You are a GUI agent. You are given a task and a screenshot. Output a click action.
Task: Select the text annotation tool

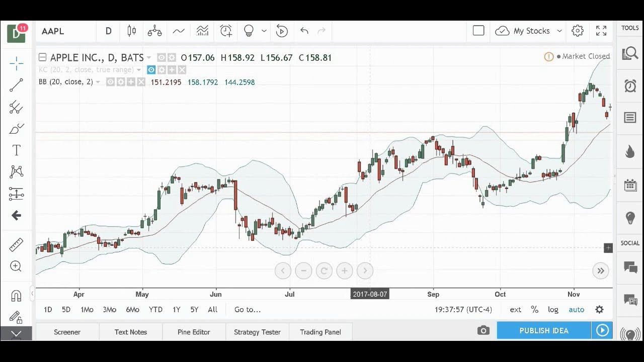pos(16,150)
